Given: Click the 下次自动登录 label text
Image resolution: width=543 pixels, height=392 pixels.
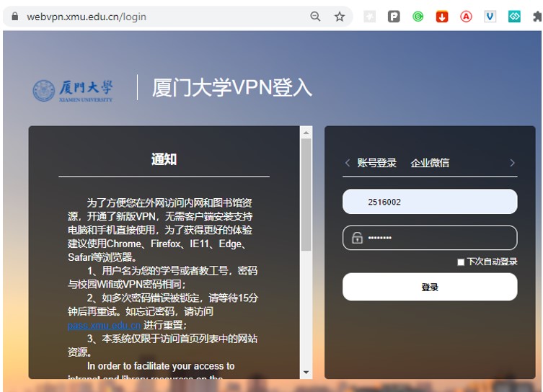Looking at the screenshot, I should [492, 262].
